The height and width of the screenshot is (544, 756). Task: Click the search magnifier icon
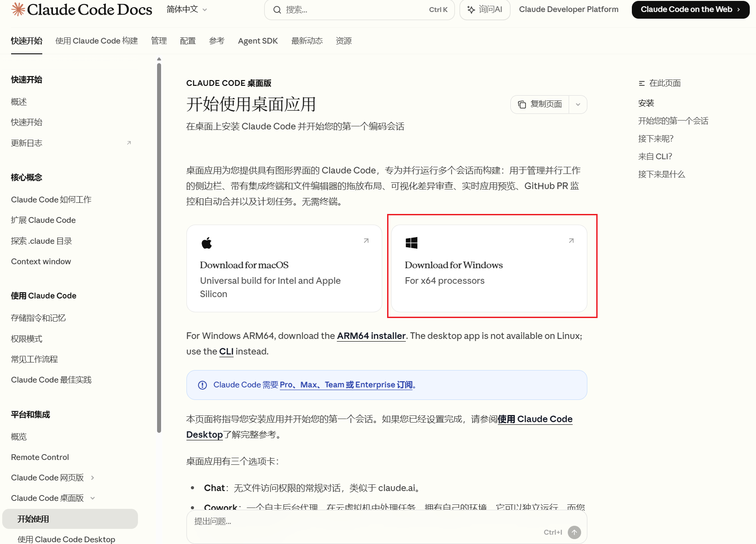277,10
